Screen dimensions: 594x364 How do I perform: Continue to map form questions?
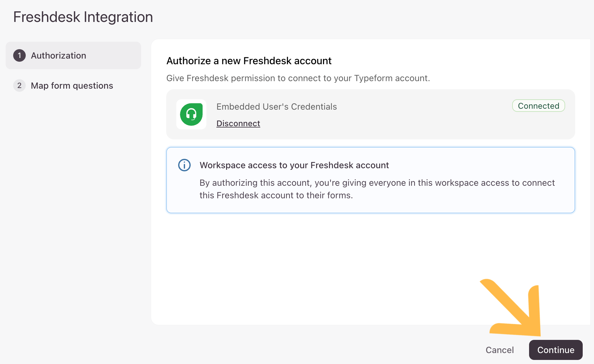tap(555, 350)
